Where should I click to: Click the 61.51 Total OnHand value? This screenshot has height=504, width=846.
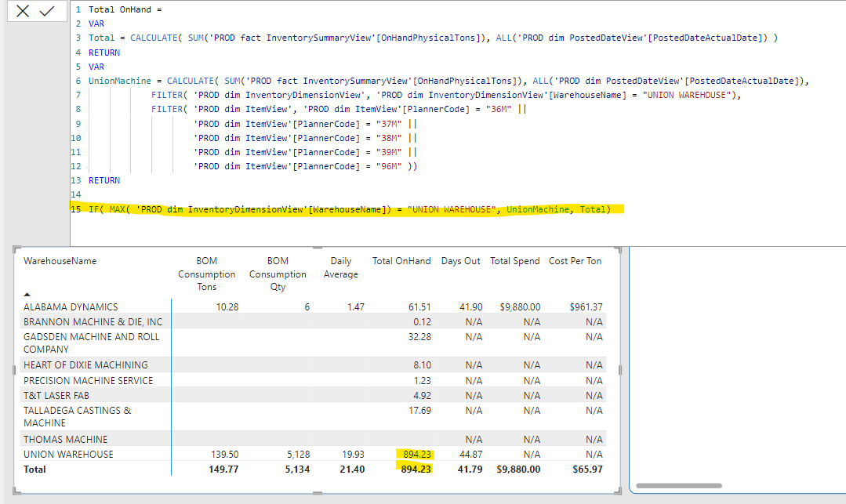coord(419,307)
